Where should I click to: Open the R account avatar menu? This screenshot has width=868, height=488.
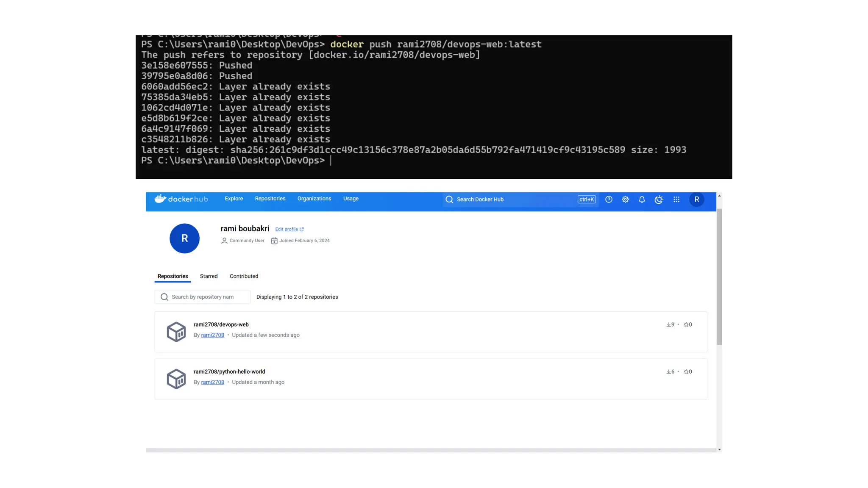pos(696,200)
